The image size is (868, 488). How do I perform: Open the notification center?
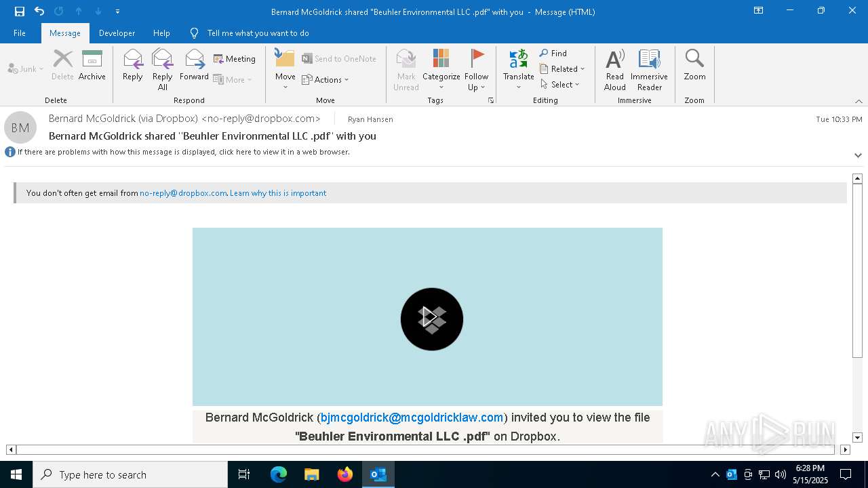point(846,474)
